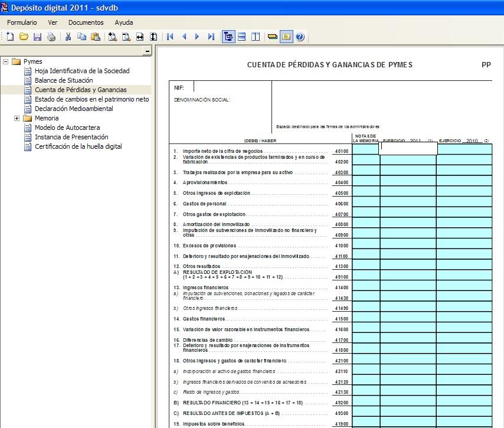Image resolution: width=504 pixels, height=428 pixels.
Task: Click the active 2011 field for row 40100
Action: pyautogui.click(x=408, y=149)
